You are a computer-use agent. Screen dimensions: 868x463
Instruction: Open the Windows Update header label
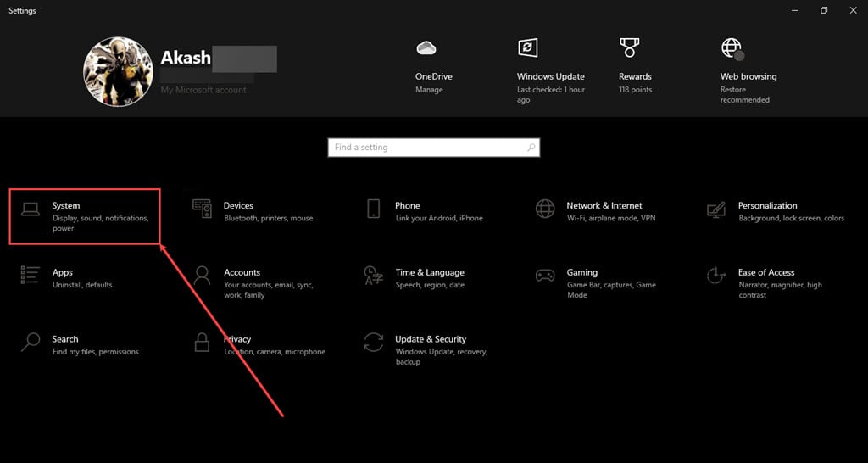[551, 76]
